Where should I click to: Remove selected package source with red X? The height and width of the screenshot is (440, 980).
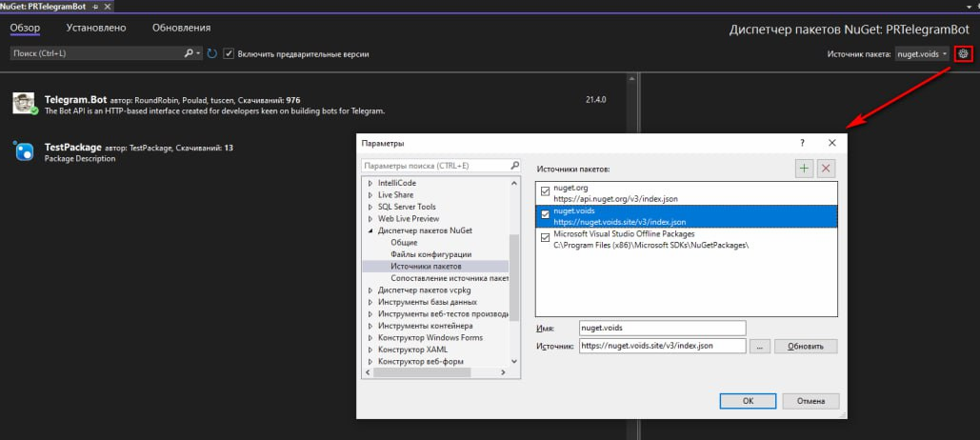pyautogui.click(x=827, y=169)
